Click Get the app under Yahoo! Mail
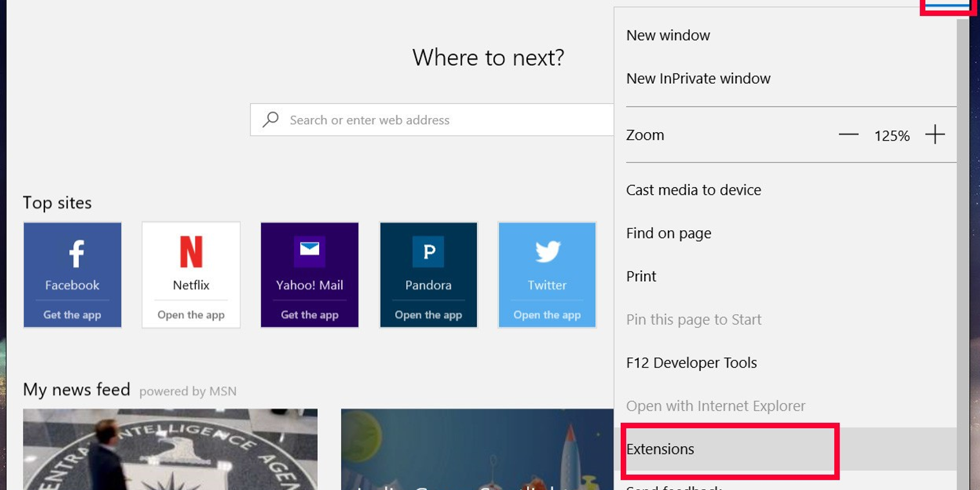Viewport: 980px width, 490px height. [x=309, y=315]
